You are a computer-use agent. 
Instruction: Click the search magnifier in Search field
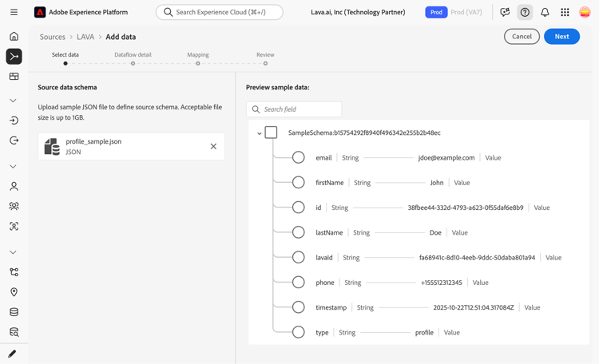[256, 109]
